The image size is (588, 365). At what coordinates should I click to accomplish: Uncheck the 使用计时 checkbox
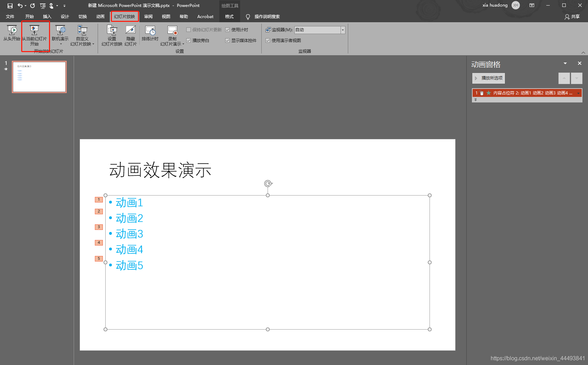coord(228,30)
